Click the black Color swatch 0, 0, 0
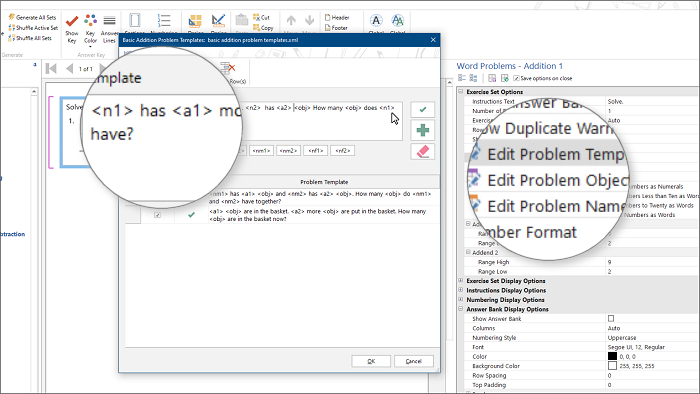Screen dimensions: 700x394 (x=612, y=357)
